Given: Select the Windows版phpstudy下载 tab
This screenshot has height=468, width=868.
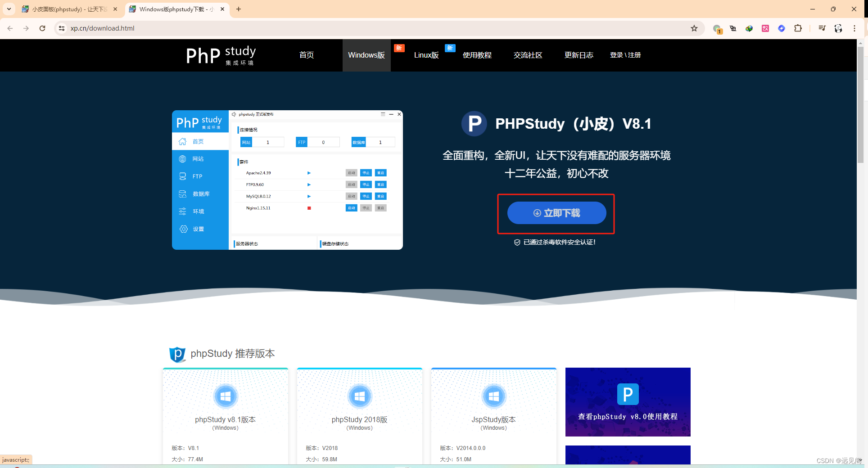Looking at the screenshot, I should [177, 9].
